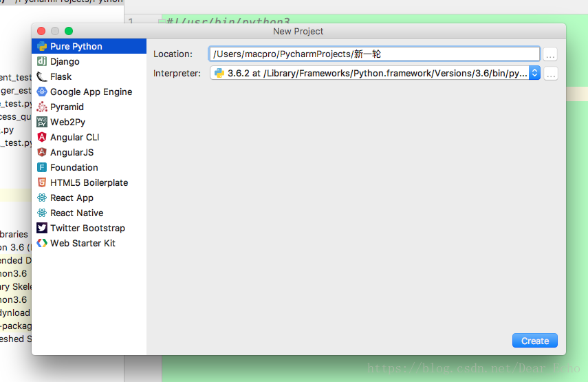Select the Pure Python project icon
The width and height of the screenshot is (588, 382).
(x=42, y=47)
